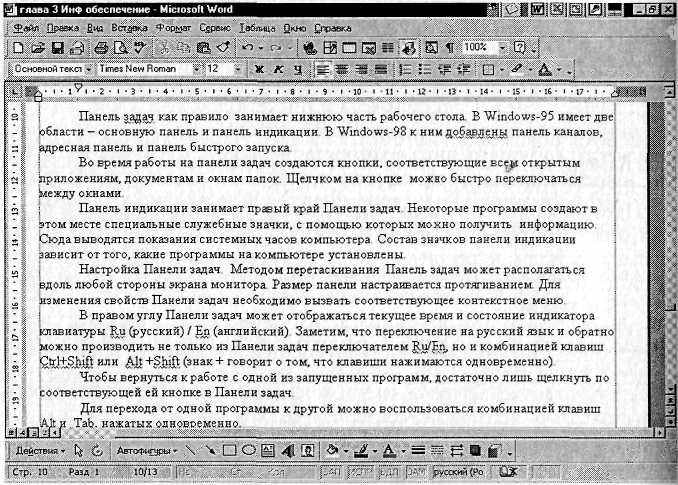Open the Сервис menu
The width and height of the screenshot is (678, 485).
click(215, 28)
